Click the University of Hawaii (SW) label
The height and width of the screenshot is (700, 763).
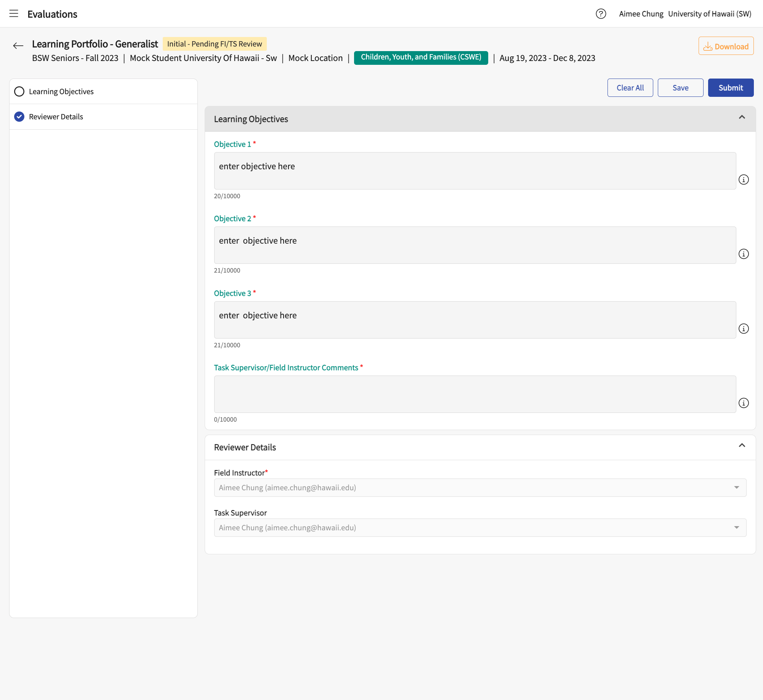point(710,14)
